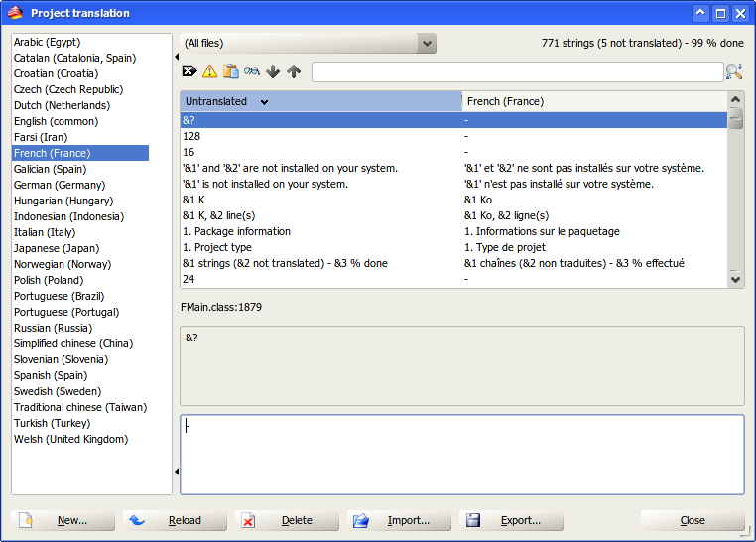Select Spanish (Spain) language
Screen dimensions: 756x542
click(51, 376)
